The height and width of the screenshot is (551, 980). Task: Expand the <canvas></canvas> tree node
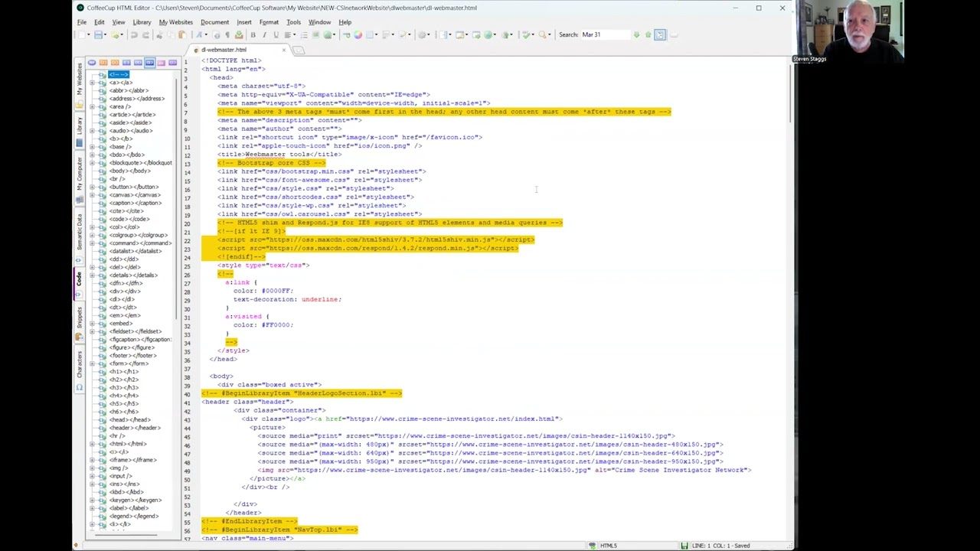pyautogui.click(x=93, y=195)
